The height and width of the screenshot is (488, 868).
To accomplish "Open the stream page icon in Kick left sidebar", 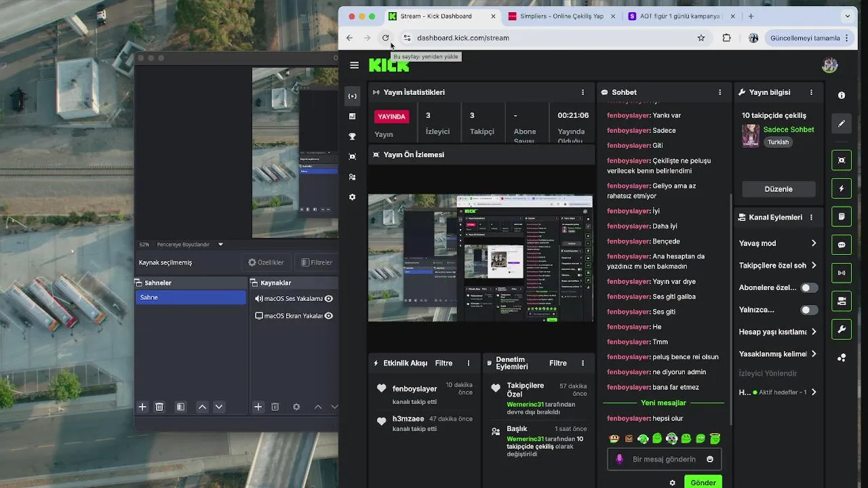I will (352, 96).
